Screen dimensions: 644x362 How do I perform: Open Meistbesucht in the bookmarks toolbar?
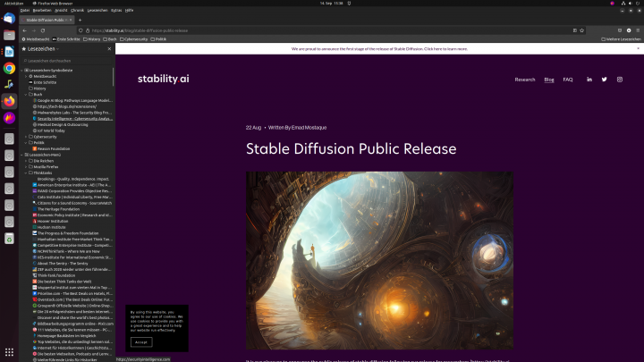(35, 39)
